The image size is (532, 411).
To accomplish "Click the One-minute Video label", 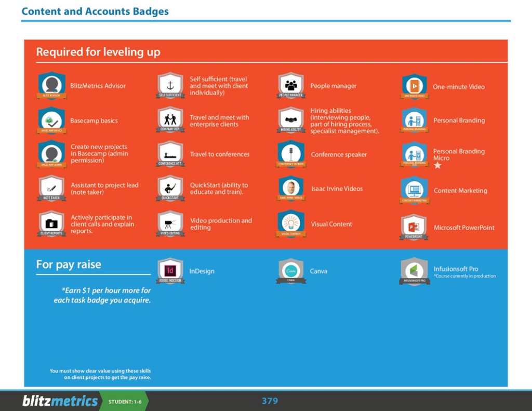I will click(x=459, y=87).
